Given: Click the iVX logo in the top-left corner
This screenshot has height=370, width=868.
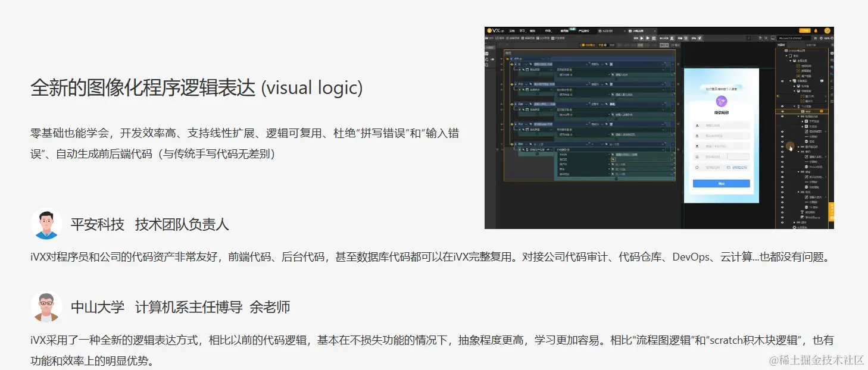Looking at the screenshot, I should pyautogui.click(x=490, y=30).
